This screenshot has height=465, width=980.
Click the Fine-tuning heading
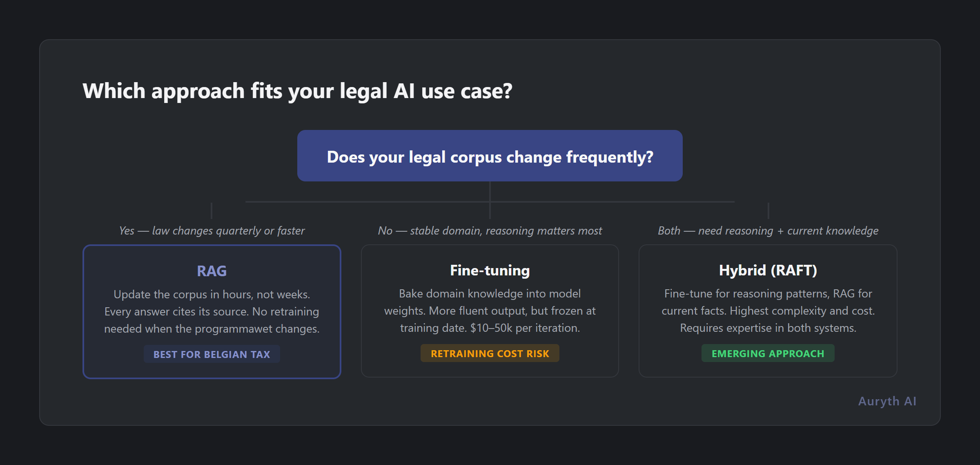point(490,270)
